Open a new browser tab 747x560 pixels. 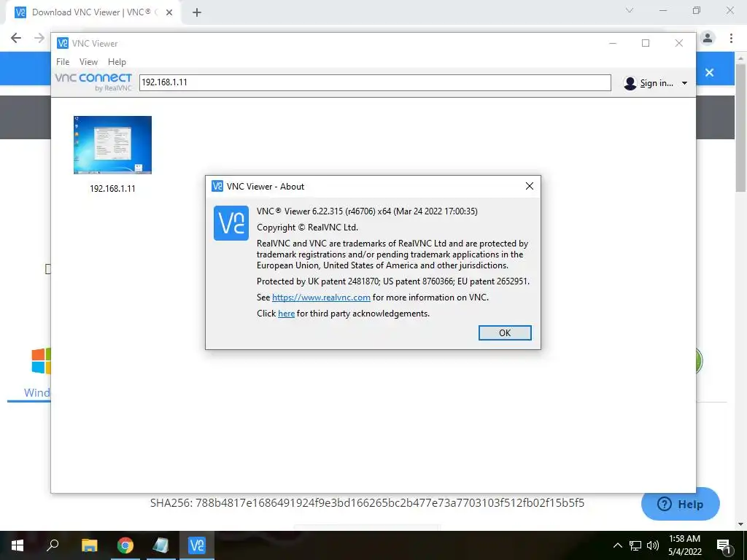(197, 13)
